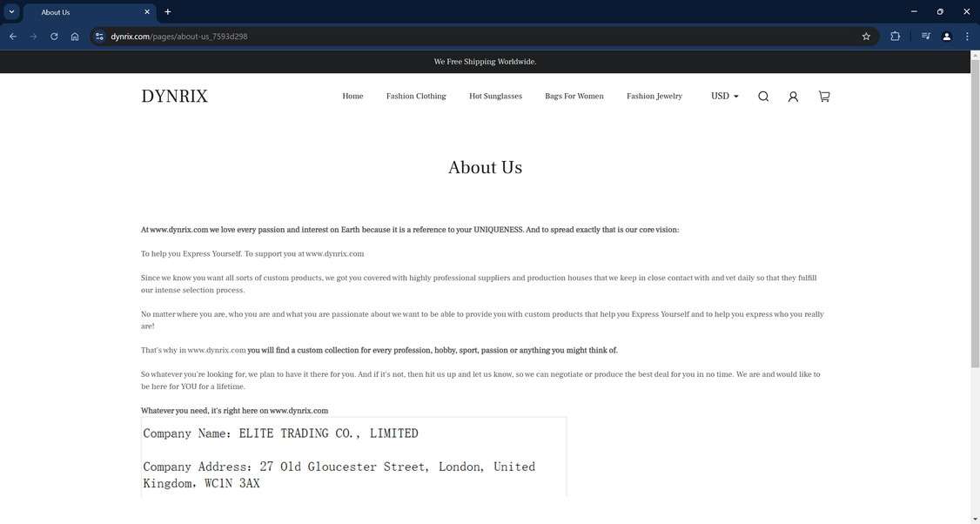Open the Chrome three-dot menu
This screenshot has height=524, width=980.
[967, 37]
